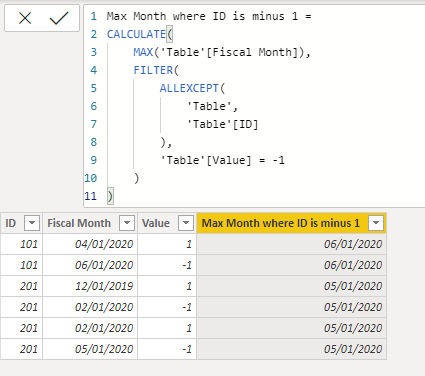Screen dimensions: 425x376
Task: Click closing parenthesis on formula line 11
Action: [110, 196]
